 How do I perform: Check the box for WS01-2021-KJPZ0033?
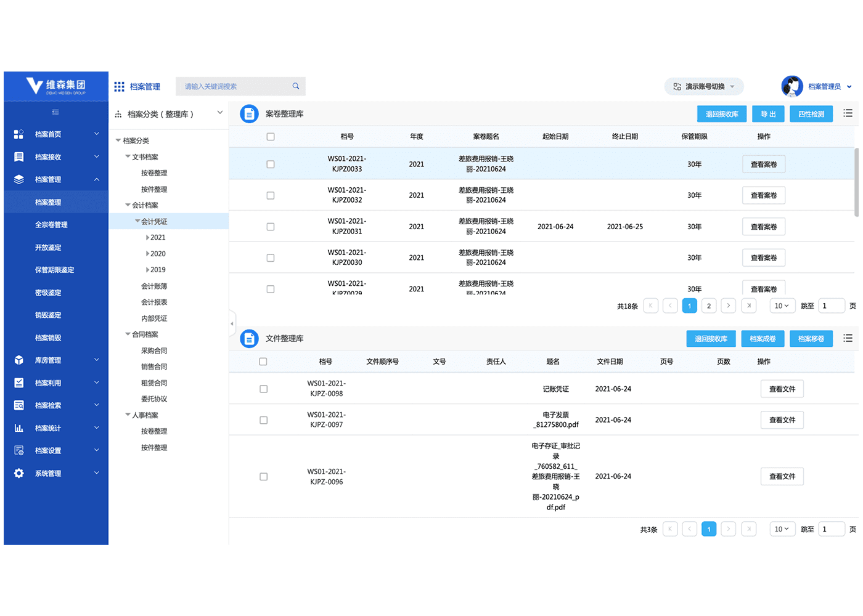tap(271, 164)
